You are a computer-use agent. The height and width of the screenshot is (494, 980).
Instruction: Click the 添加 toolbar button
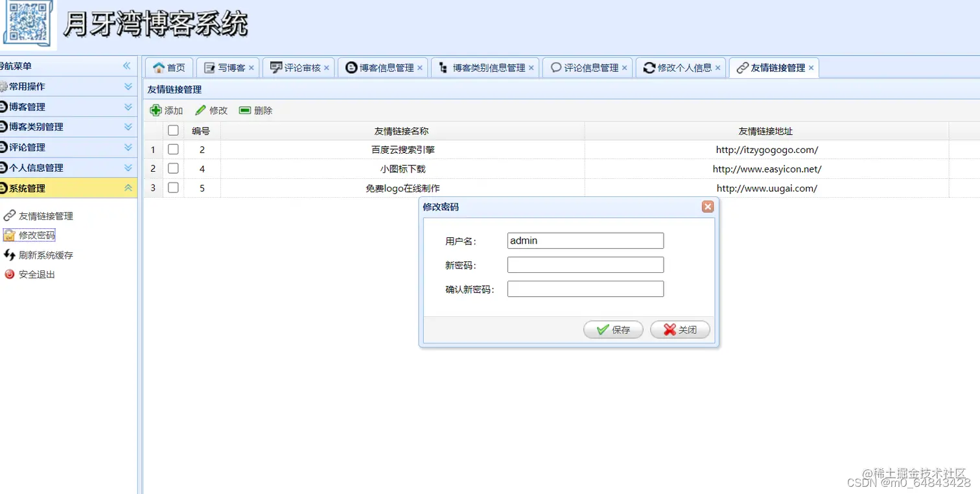(x=167, y=110)
